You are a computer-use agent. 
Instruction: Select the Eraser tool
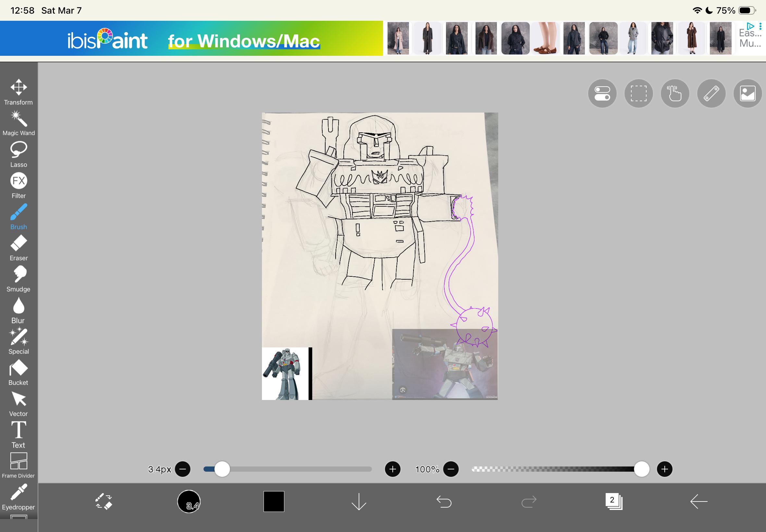coord(19,248)
